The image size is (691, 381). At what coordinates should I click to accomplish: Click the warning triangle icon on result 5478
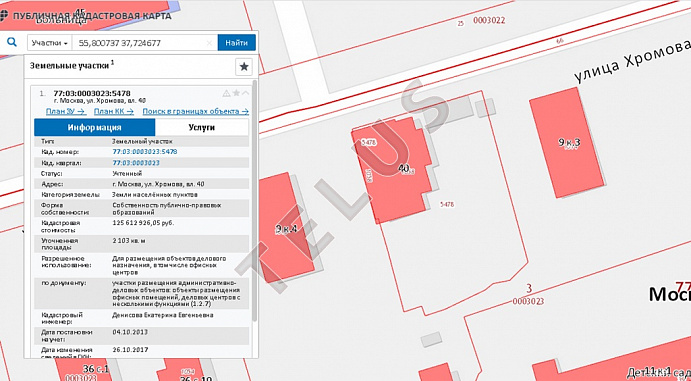226,93
